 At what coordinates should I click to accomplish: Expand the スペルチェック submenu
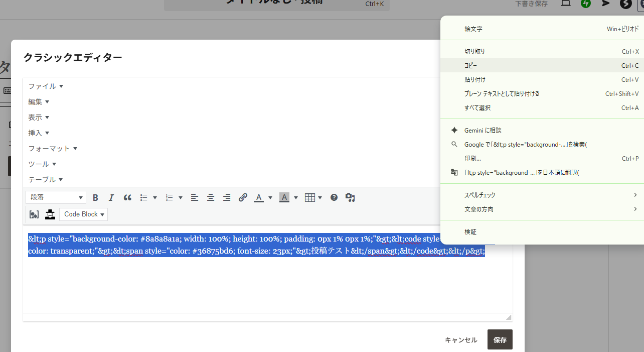point(542,195)
